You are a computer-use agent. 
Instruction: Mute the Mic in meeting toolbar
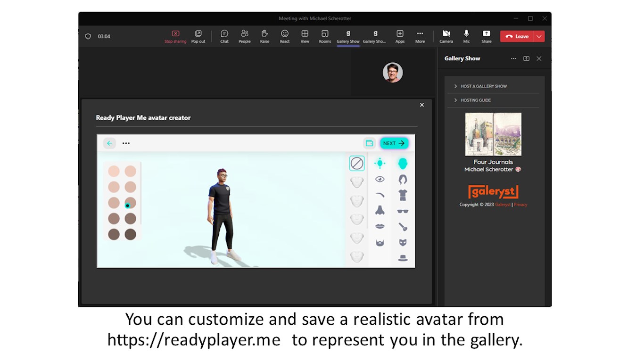[x=466, y=36]
